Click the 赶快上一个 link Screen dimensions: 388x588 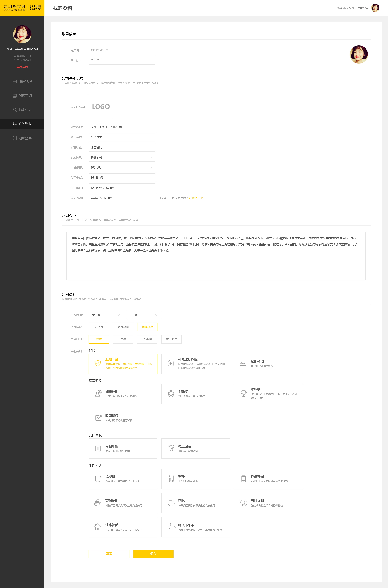pyautogui.click(x=196, y=198)
